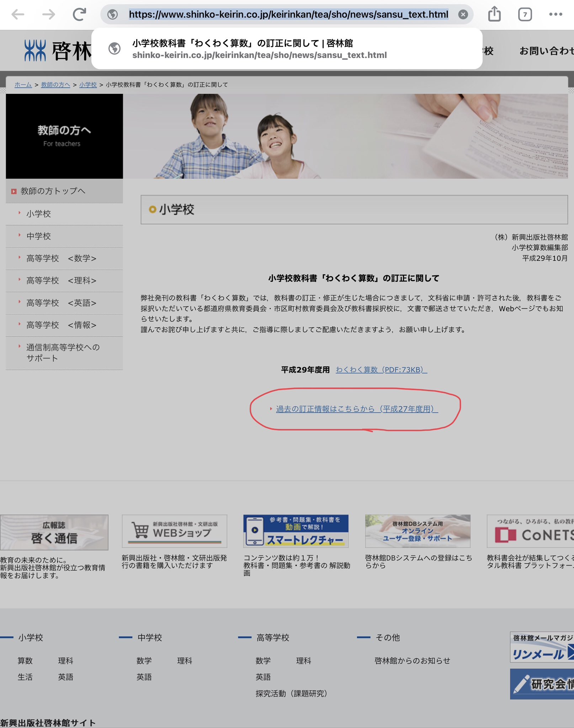Follow the ホーム breadcrumb link
Screen dimensions: 574x728
[x=23, y=85]
